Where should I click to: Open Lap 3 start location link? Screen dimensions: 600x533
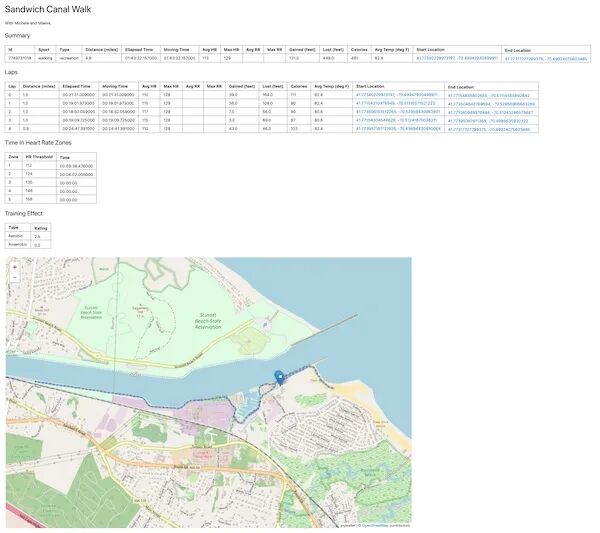396,120
